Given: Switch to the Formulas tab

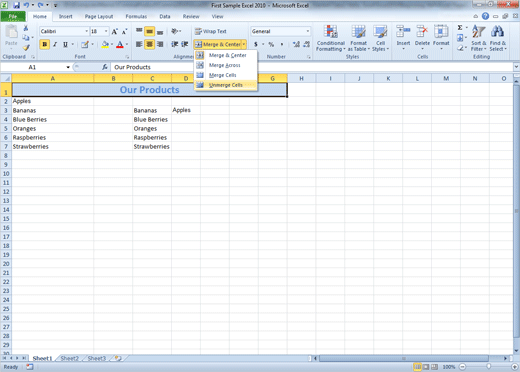Looking at the screenshot, I should pyautogui.click(x=136, y=16).
